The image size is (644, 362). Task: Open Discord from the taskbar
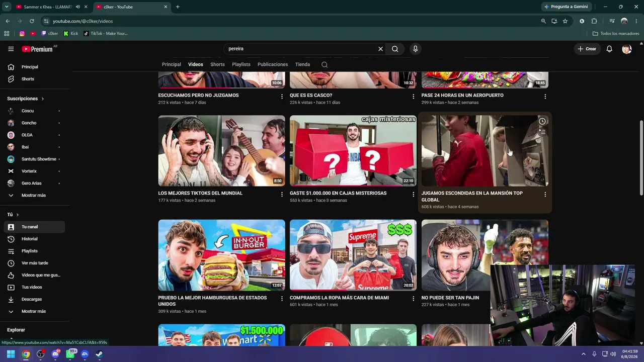tap(55, 354)
